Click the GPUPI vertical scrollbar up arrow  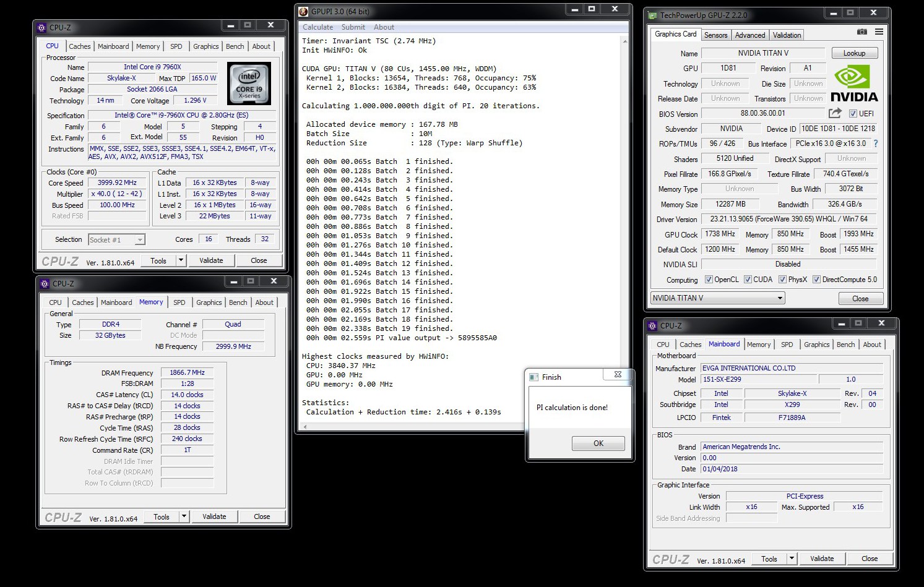624,41
